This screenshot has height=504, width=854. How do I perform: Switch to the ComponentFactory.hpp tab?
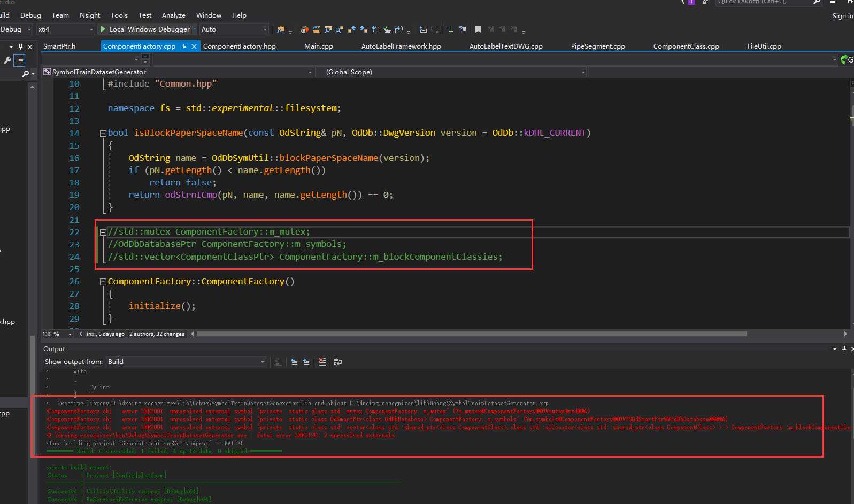point(240,46)
